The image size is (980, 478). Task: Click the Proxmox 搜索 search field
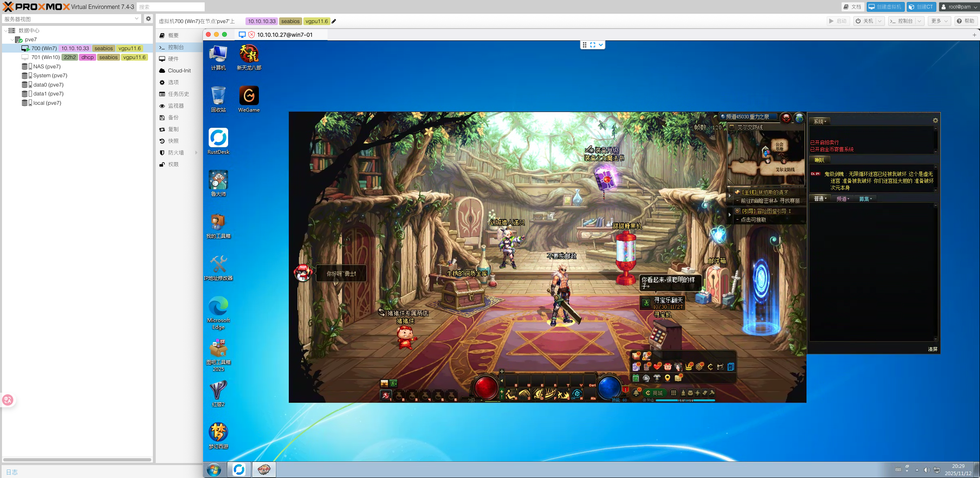point(170,7)
